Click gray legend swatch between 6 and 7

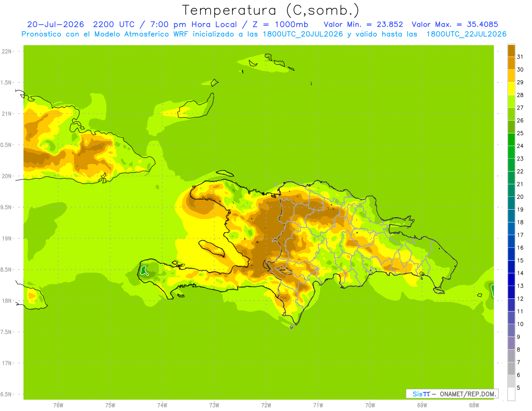coord(511,368)
